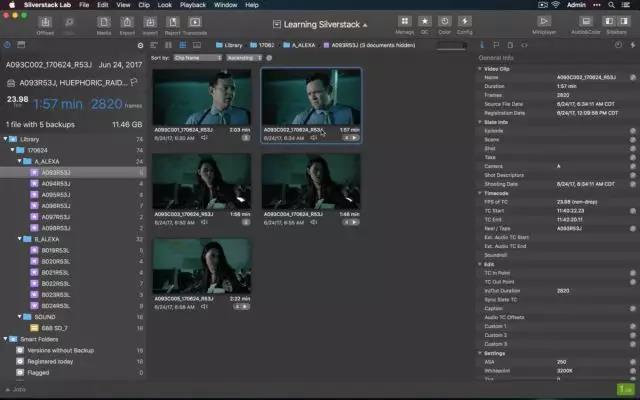
Task: Click the speaker icon under clip A093C001_170624_R53J
Action: [204, 138]
